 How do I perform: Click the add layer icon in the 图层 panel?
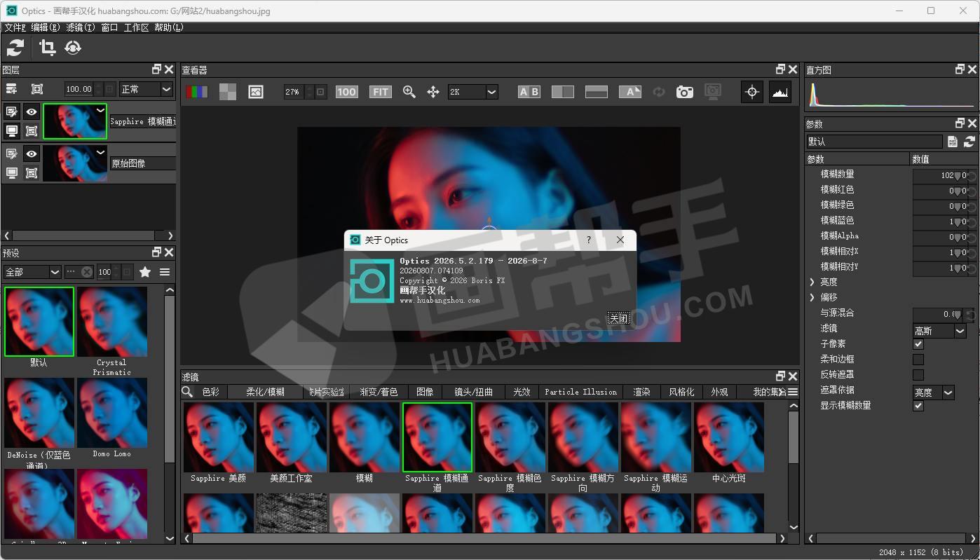[x=11, y=89]
